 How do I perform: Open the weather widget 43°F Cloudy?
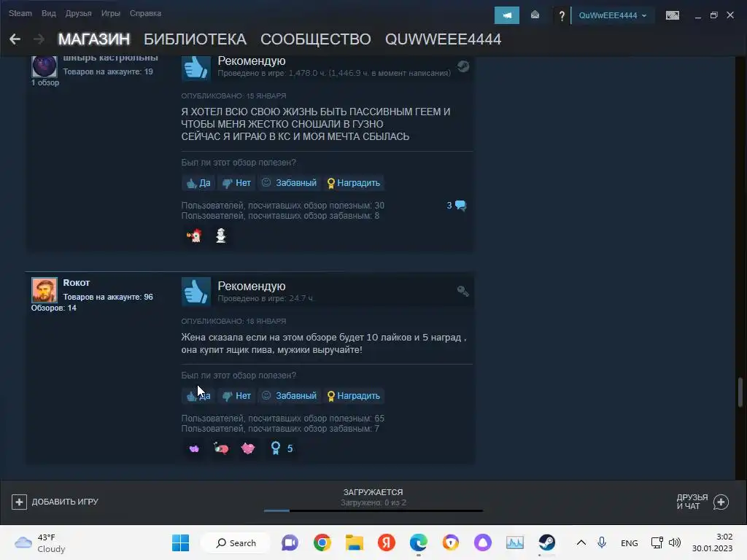pos(40,542)
